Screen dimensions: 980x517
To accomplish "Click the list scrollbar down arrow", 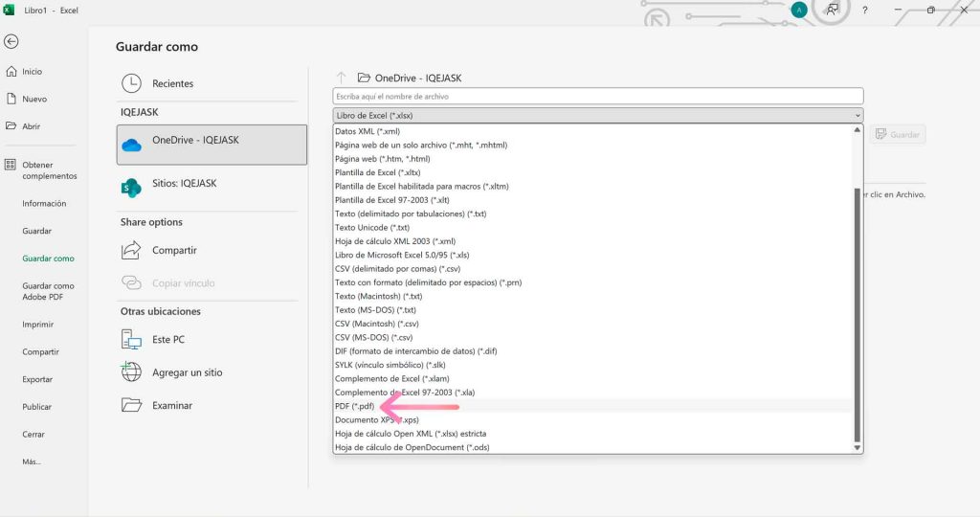I will click(x=857, y=448).
